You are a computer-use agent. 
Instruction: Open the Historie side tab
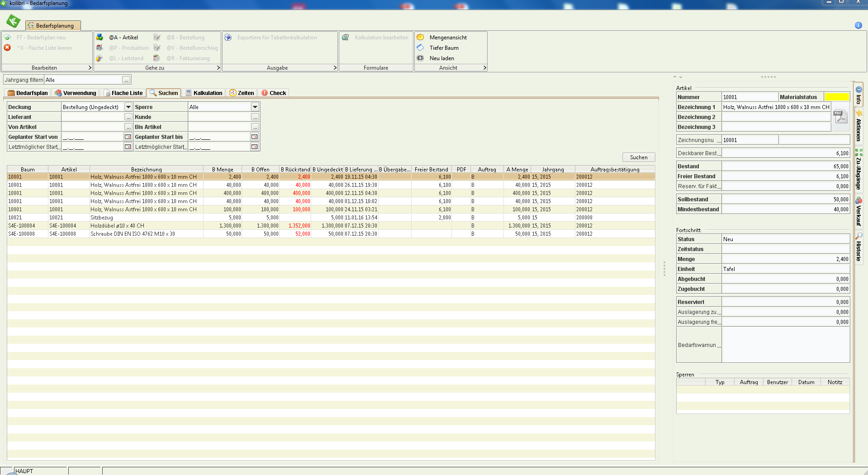pos(859,247)
